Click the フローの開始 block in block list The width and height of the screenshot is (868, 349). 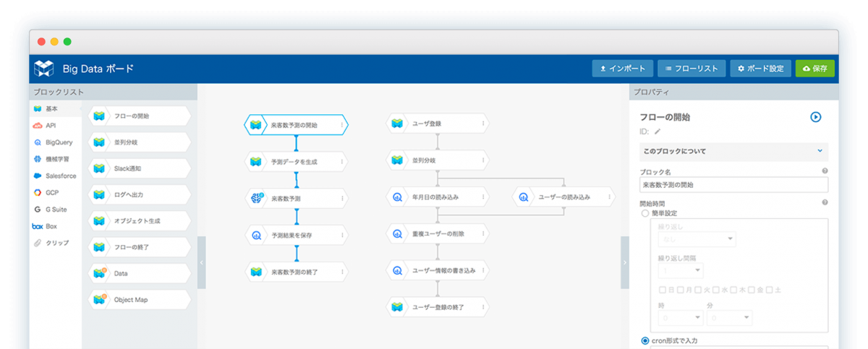(140, 116)
